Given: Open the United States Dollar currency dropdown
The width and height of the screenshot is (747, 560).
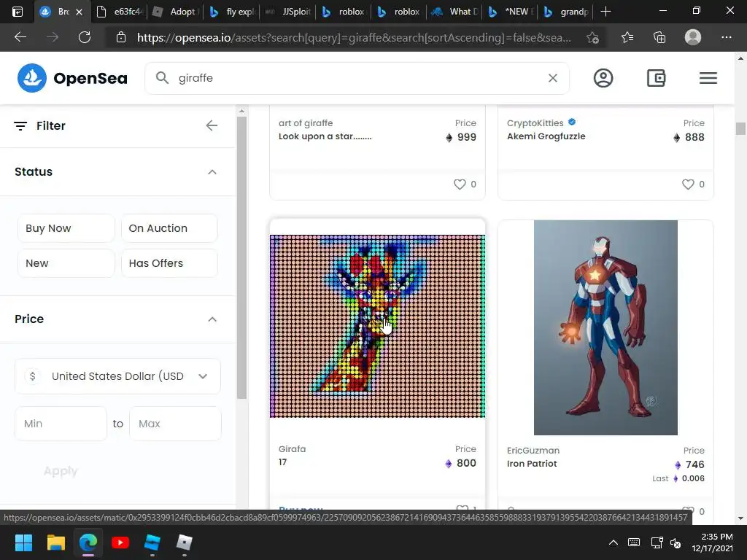Looking at the screenshot, I should click(117, 376).
